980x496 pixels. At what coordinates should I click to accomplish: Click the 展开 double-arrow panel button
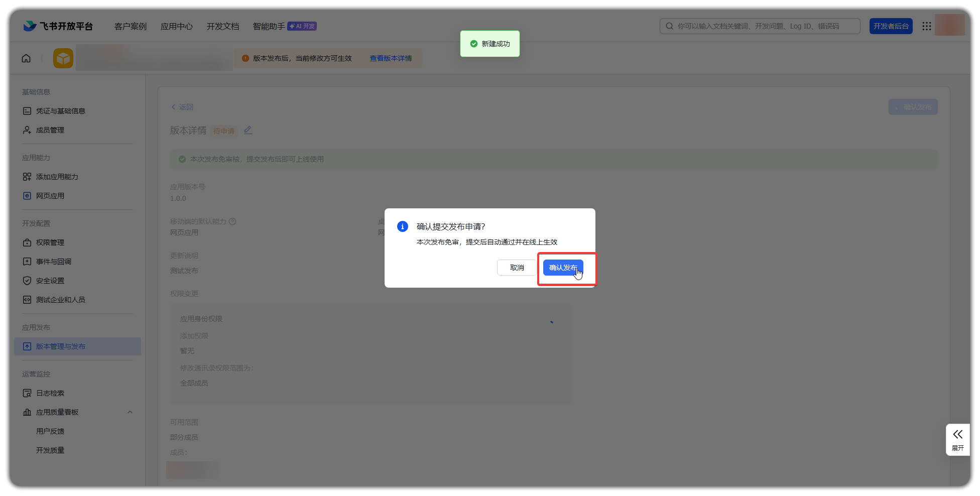click(957, 439)
